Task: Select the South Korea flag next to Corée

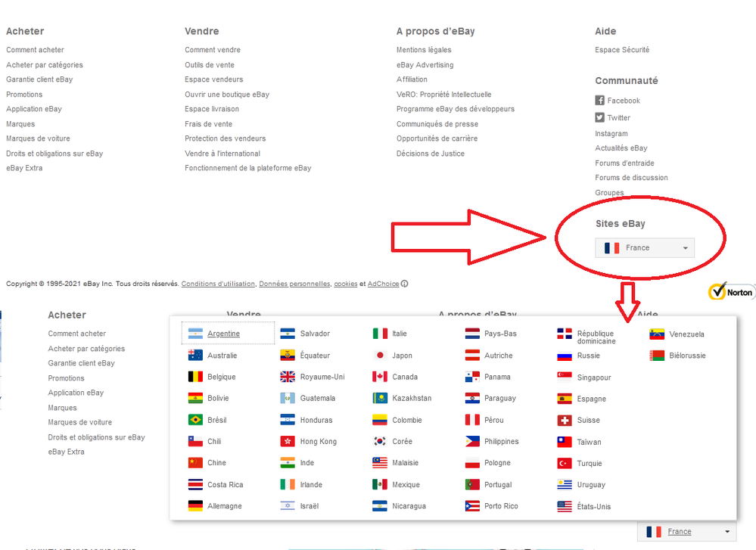Action: [380, 441]
